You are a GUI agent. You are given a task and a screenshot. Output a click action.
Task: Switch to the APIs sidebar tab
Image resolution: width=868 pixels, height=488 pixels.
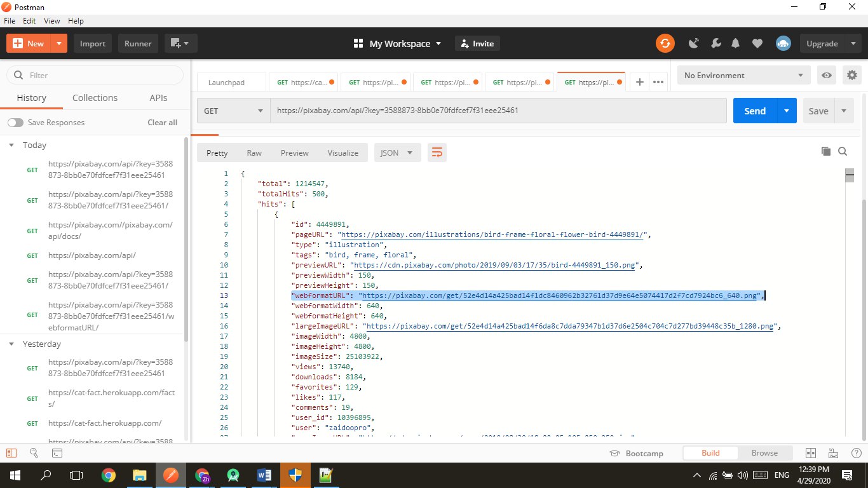point(158,98)
